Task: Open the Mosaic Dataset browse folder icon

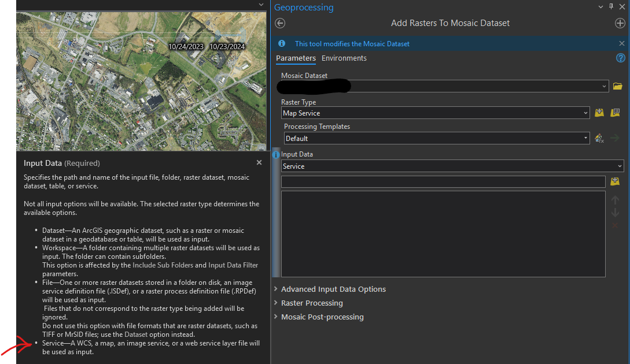Action: pos(617,86)
